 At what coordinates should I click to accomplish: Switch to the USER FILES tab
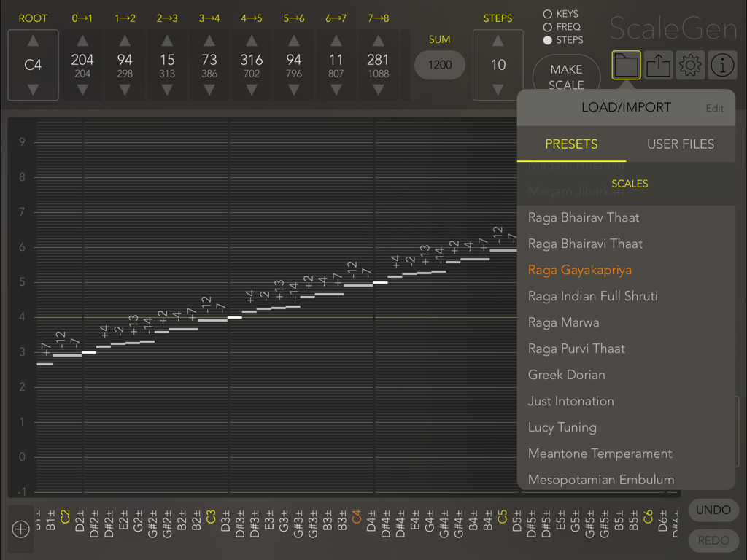[681, 144]
